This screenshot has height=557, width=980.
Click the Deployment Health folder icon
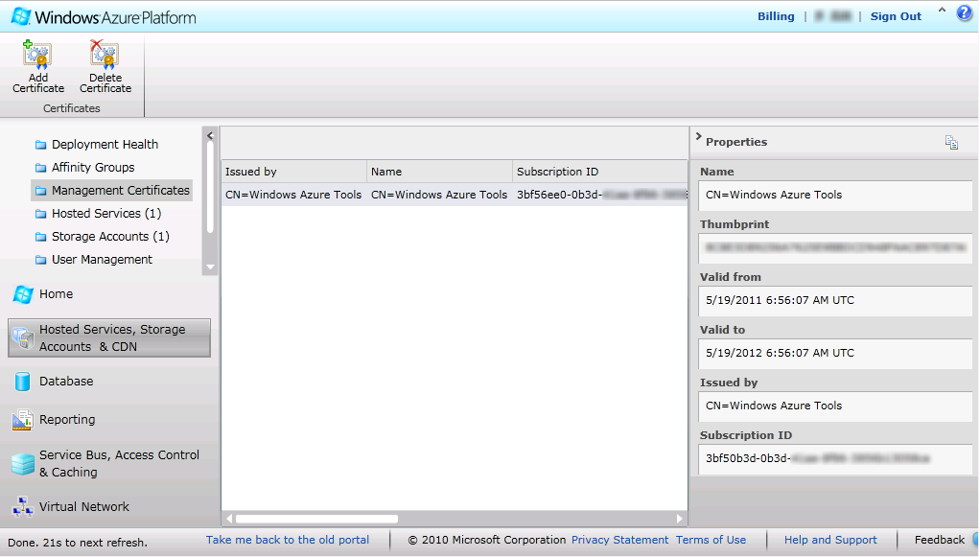(x=40, y=145)
